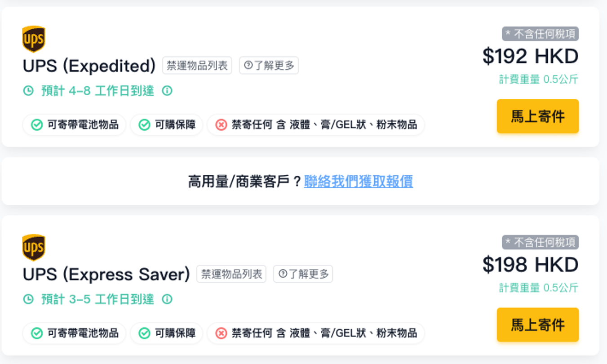The image size is (607, 364).
Task: Open 禁運物品列表 for UPS Express Saver
Action: (x=231, y=274)
